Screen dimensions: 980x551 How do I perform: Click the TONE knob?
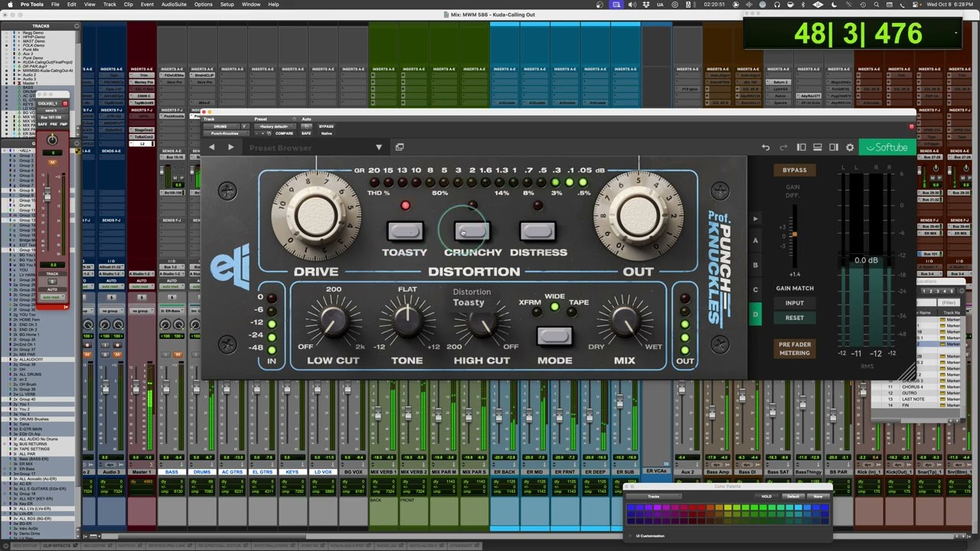pos(407,322)
